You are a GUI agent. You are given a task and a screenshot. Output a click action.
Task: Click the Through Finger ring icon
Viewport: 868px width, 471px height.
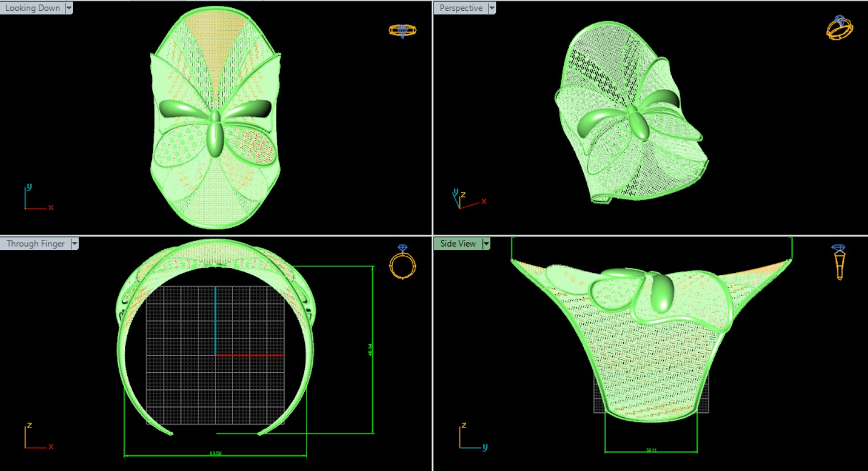[402, 262]
